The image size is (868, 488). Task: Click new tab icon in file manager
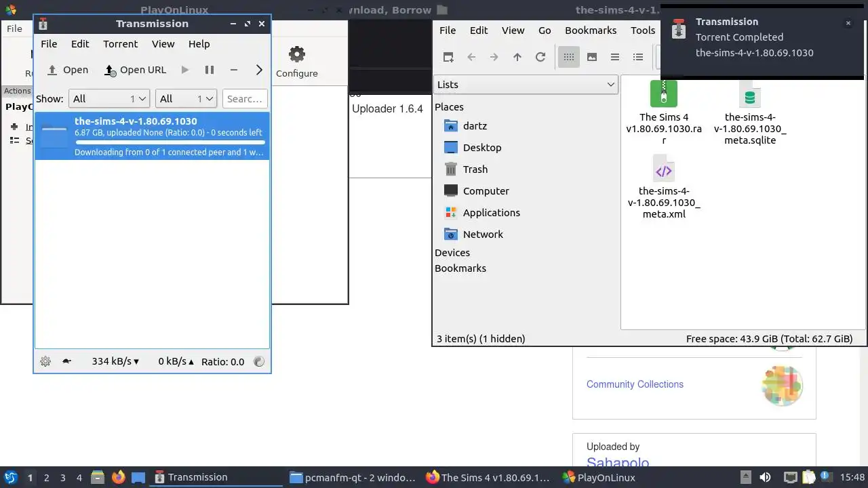[448, 57]
